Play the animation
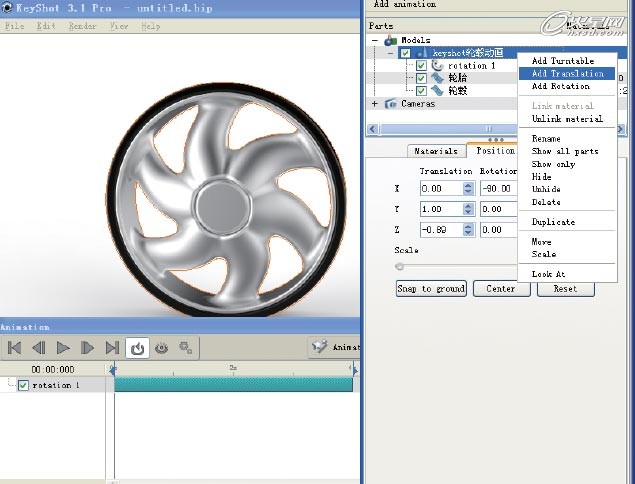The width and height of the screenshot is (635, 484). 63,348
